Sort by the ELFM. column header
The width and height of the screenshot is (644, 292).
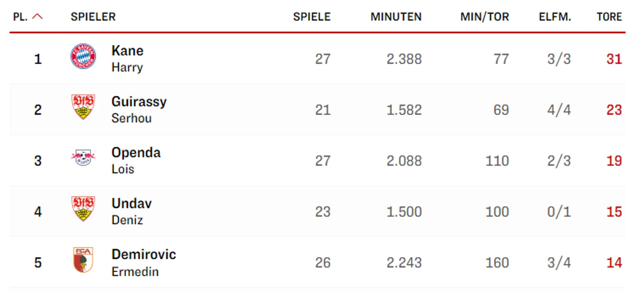click(555, 17)
